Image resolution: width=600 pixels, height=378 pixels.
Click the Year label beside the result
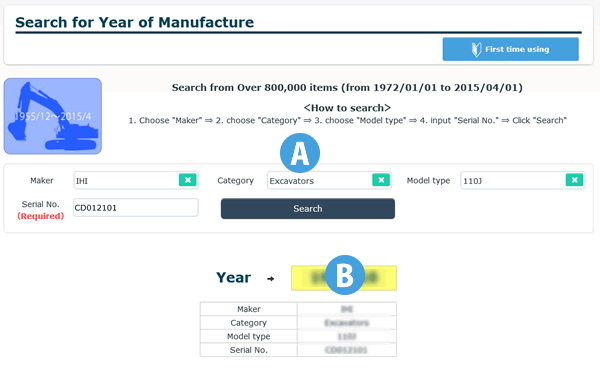coord(233,278)
